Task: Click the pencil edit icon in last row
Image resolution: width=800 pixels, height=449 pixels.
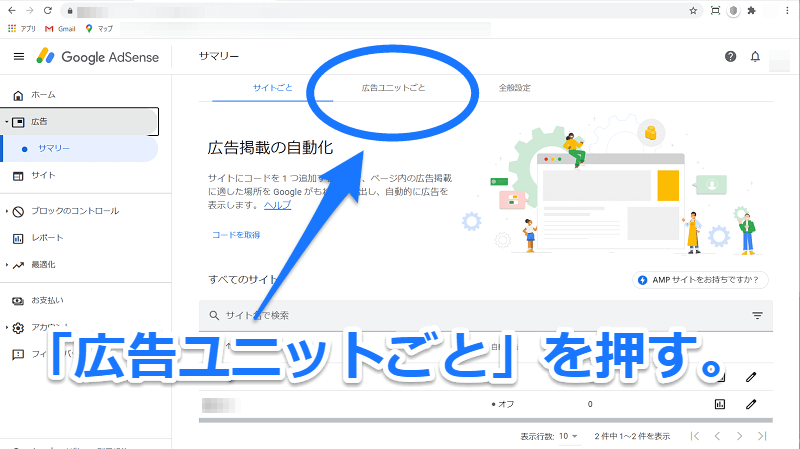Action: pyautogui.click(x=750, y=405)
